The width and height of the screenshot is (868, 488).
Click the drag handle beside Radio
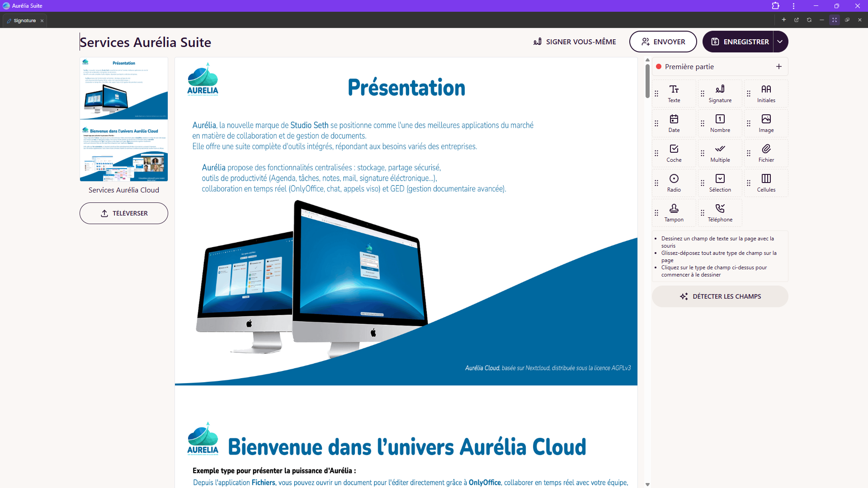click(x=656, y=183)
